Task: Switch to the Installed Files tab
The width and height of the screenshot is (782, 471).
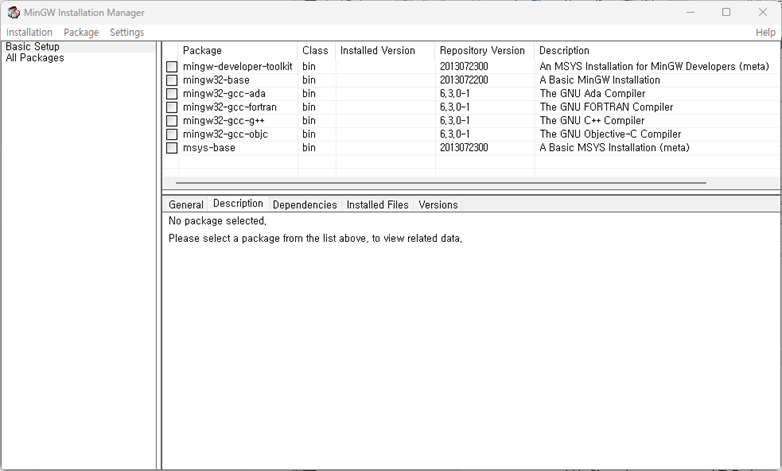Action: coord(378,205)
